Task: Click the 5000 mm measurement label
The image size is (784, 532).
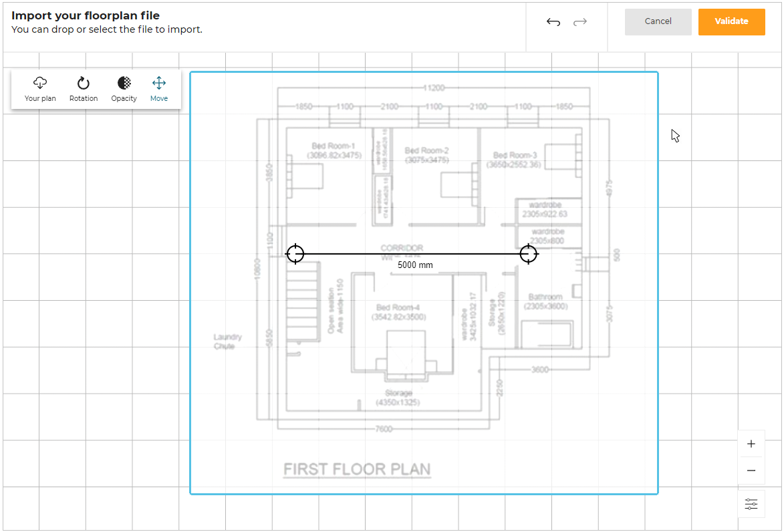Action: coord(415,265)
